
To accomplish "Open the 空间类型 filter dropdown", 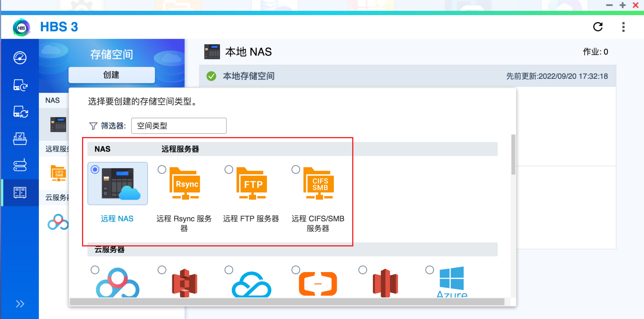I will [x=179, y=125].
